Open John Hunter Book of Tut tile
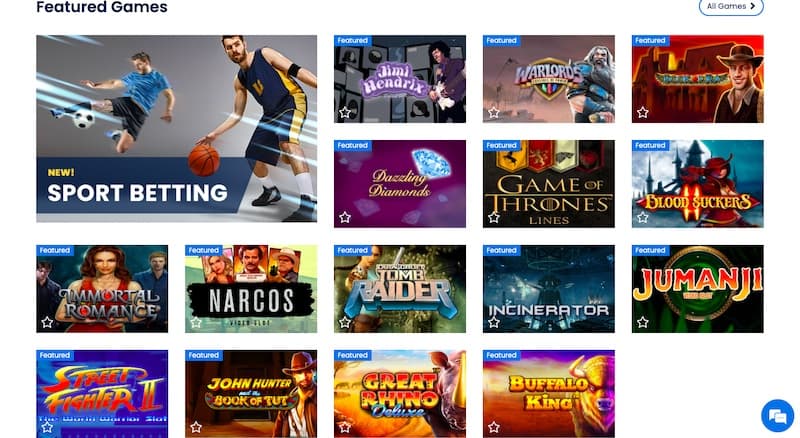The image size is (800, 438). [x=251, y=394]
